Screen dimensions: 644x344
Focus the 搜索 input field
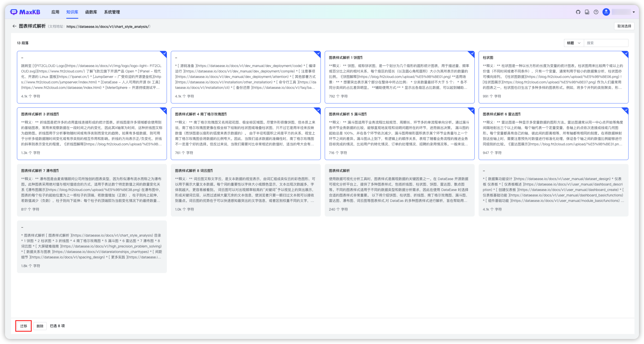pos(606,43)
